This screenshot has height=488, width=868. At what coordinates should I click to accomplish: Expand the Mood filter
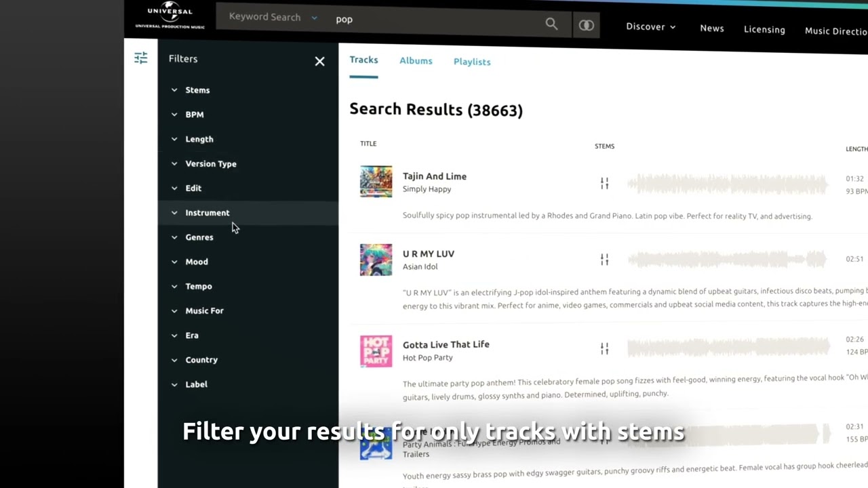click(248, 262)
